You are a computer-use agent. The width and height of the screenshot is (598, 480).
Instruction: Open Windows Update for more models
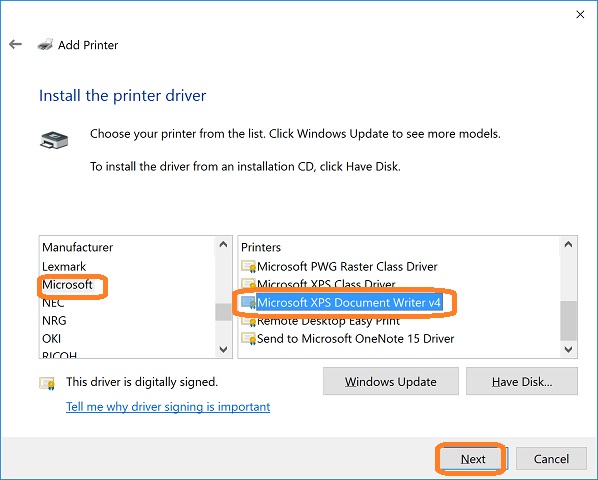391,381
